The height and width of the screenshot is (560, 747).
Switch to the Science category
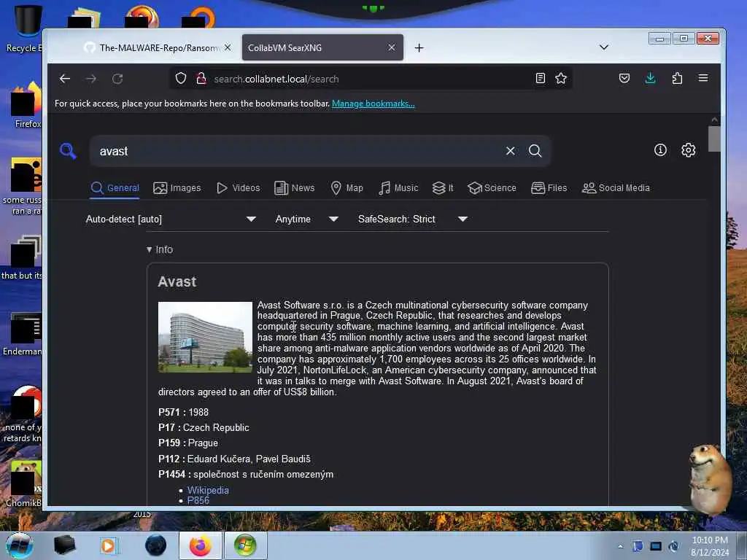(492, 188)
